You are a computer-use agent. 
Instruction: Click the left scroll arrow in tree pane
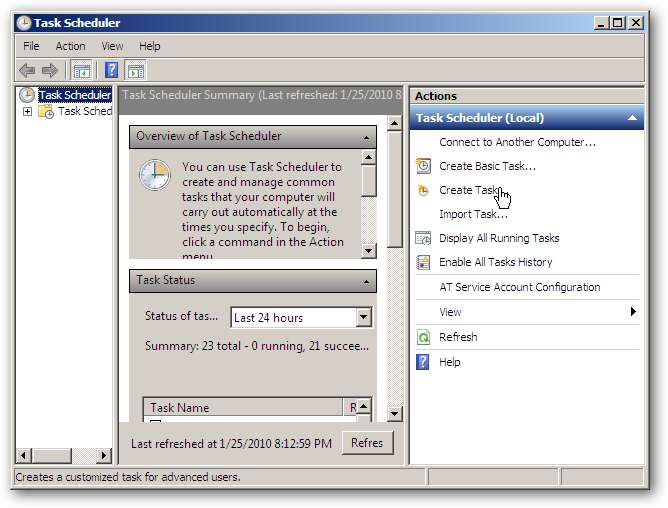coord(23,456)
